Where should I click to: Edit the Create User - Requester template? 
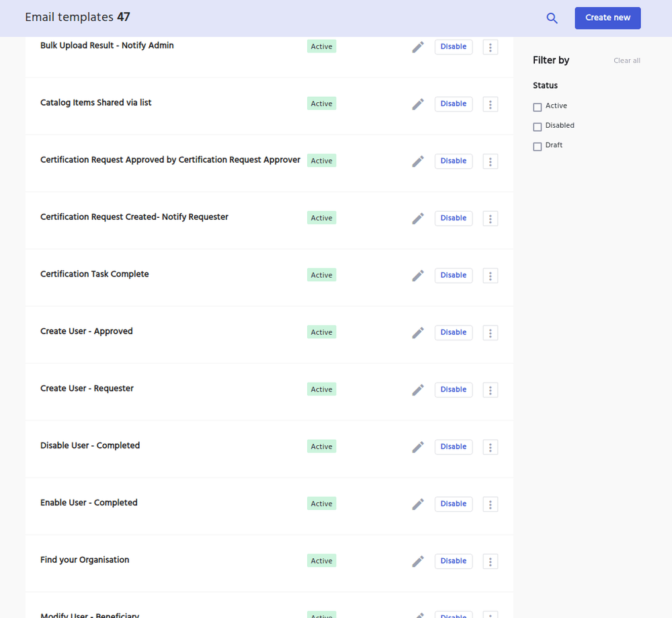coord(417,389)
